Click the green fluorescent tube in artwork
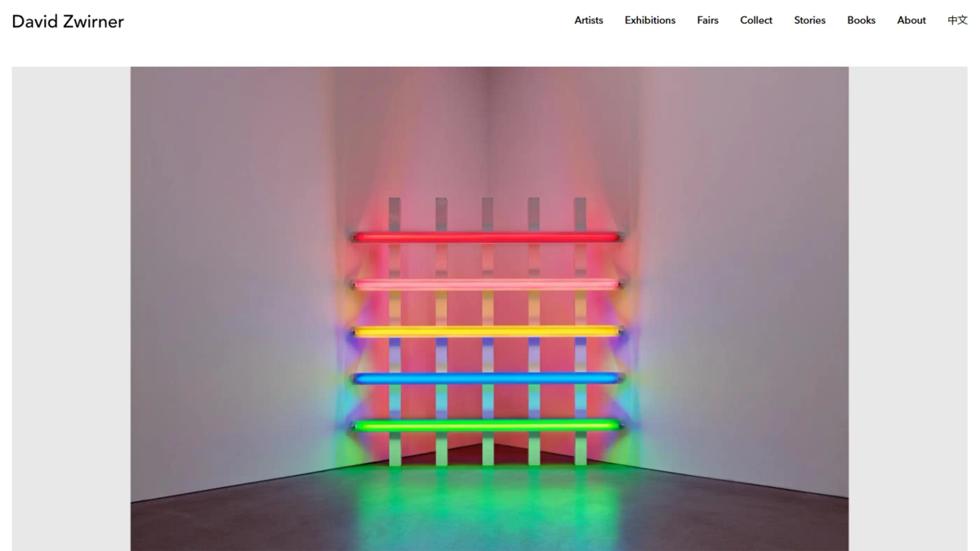This screenshot has height=551, width=980. click(x=487, y=425)
